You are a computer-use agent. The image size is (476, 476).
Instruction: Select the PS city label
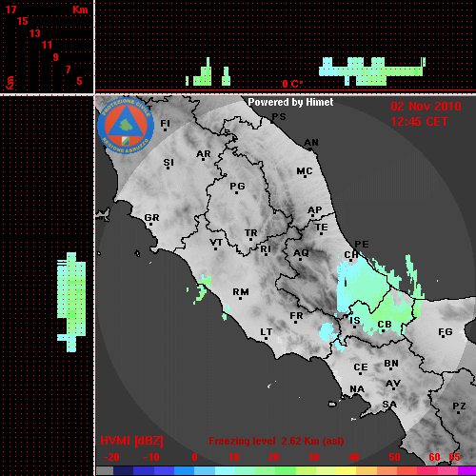[x=279, y=117]
